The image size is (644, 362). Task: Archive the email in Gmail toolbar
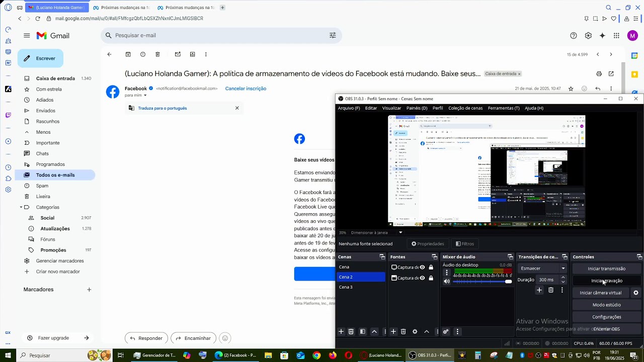pos(128,54)
